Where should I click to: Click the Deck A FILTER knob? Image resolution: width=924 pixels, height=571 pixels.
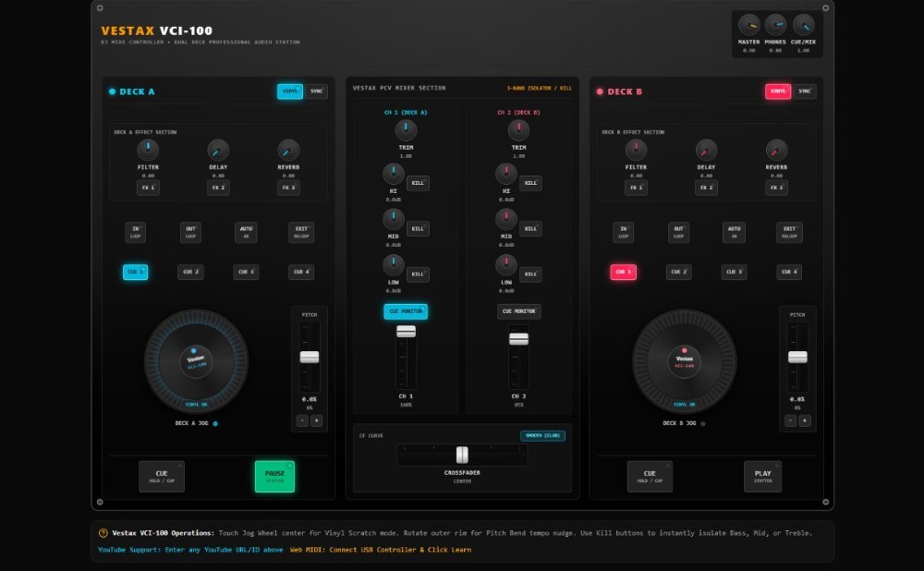pyautogui.click(x=148, y=150)
